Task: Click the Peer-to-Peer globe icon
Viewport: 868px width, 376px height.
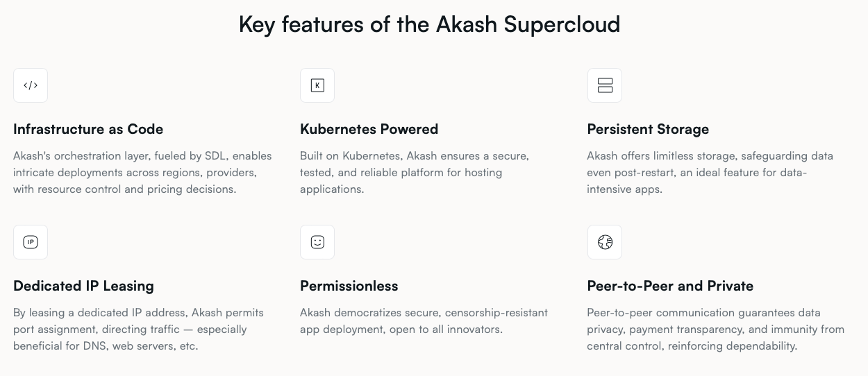Action: (x=605, y=242)
